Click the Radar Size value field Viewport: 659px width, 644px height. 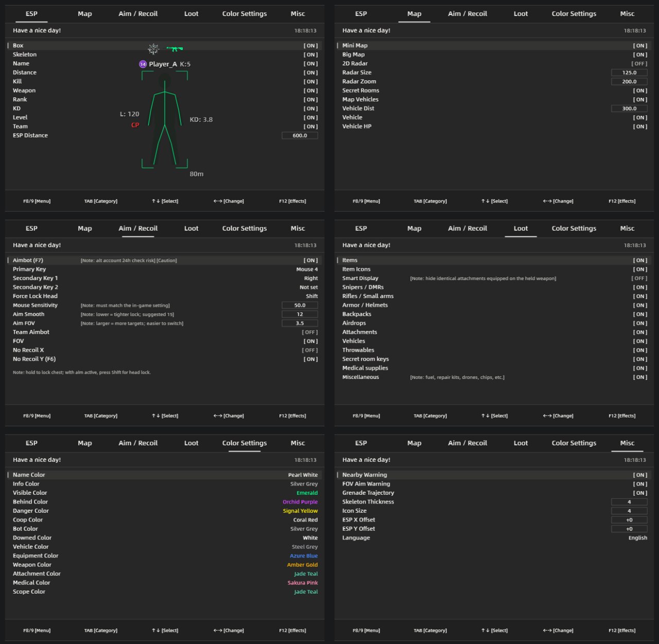[629, 73]
